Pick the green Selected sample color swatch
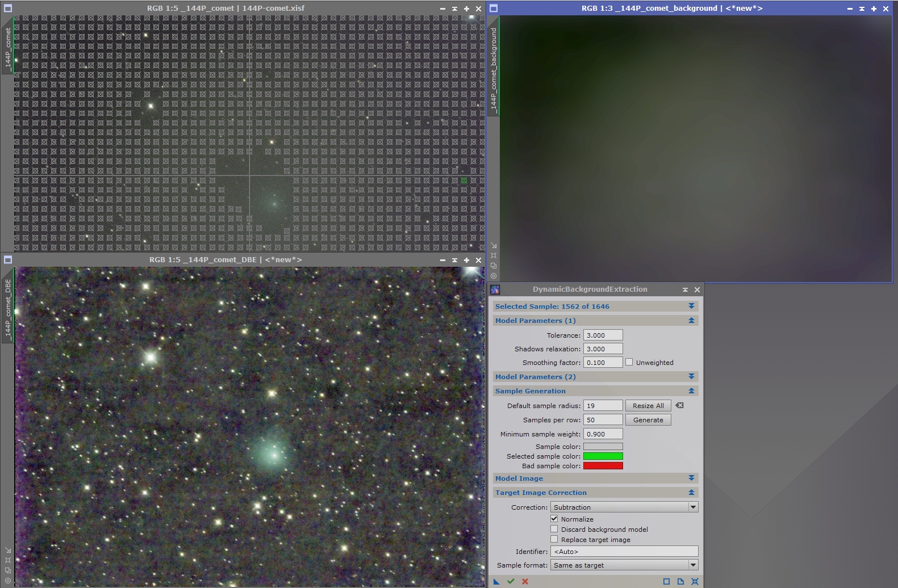 (603, 456)
